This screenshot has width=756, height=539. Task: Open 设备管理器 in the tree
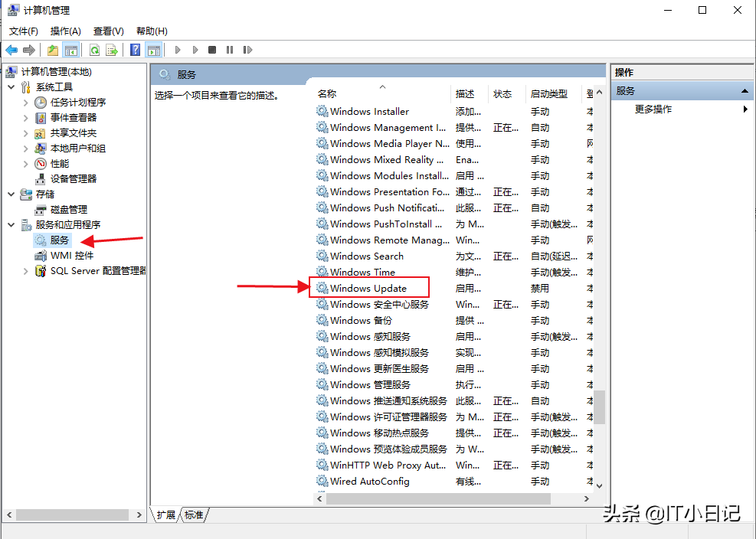click(74, 179)
